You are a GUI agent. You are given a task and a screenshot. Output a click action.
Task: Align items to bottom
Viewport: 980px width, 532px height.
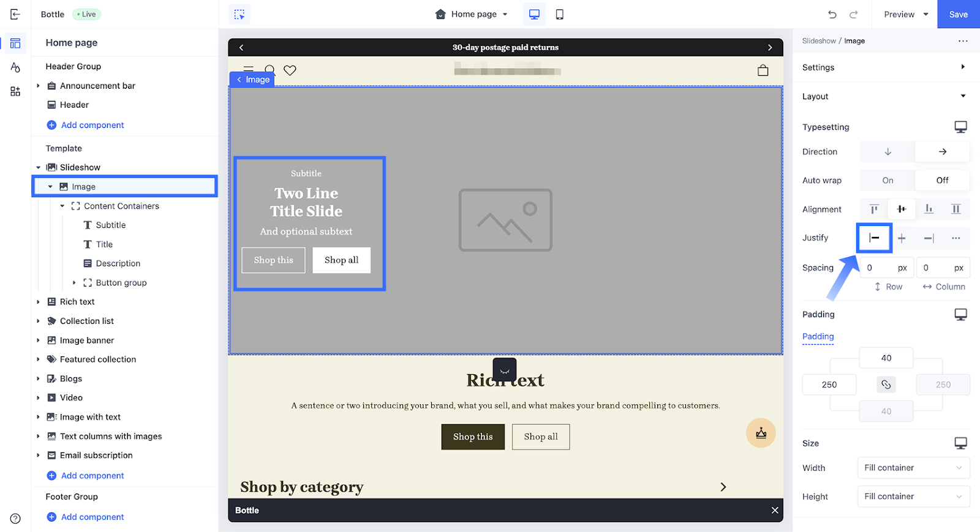tap(929, 209)
